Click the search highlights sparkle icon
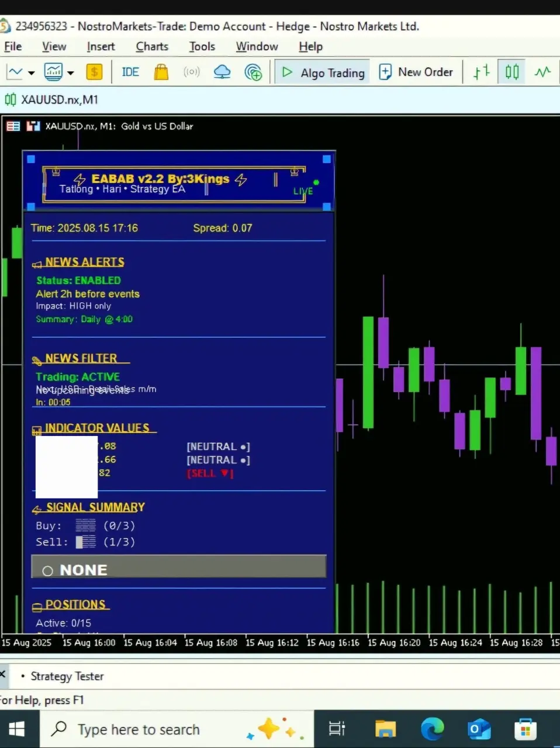This screenshot has width=560, height=748. point(275,729)
